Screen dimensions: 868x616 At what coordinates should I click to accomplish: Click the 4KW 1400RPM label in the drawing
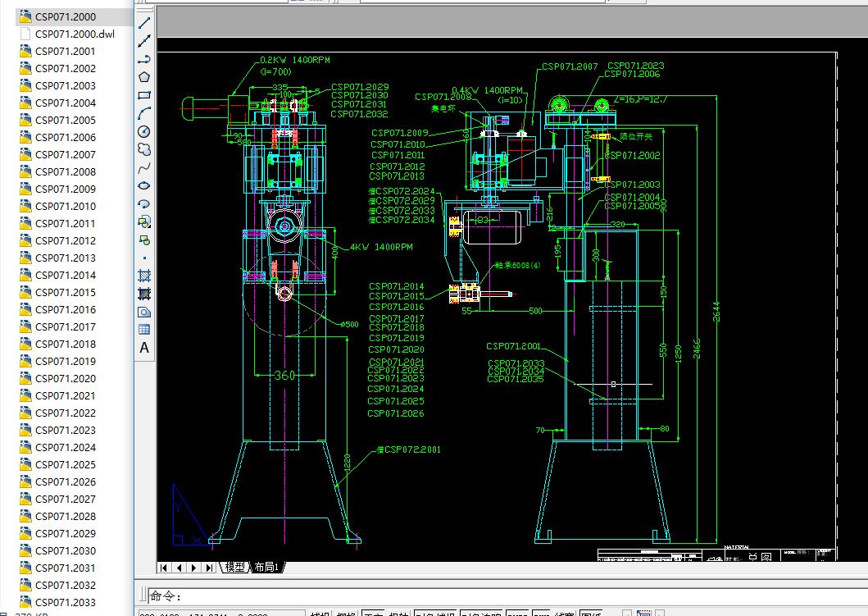[381, 247]
